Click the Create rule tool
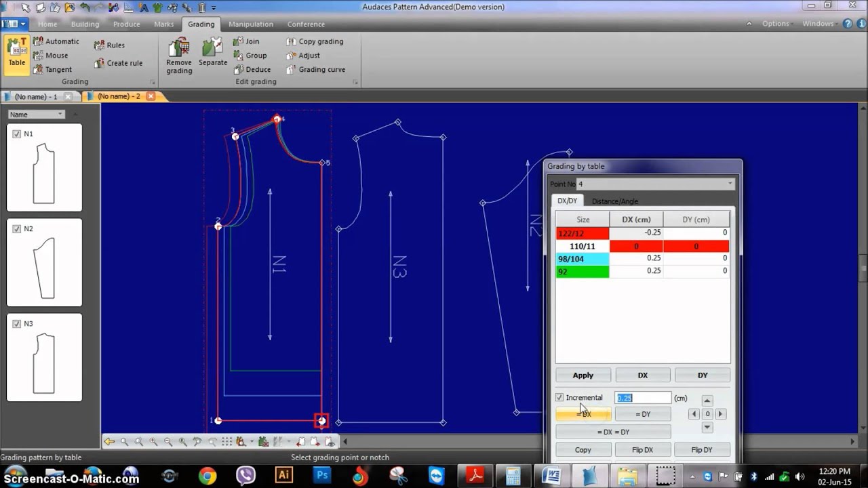This screenshot has width=868, height=488. pos(118,63)
